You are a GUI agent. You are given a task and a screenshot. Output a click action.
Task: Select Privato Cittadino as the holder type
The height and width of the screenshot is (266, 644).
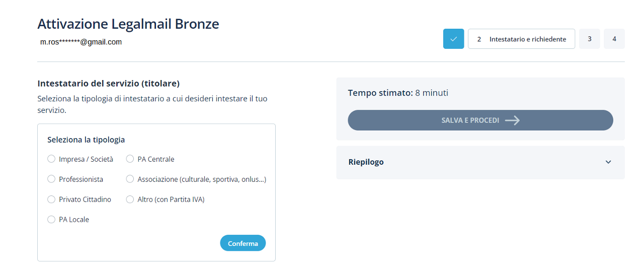click(x=51, y=199)
